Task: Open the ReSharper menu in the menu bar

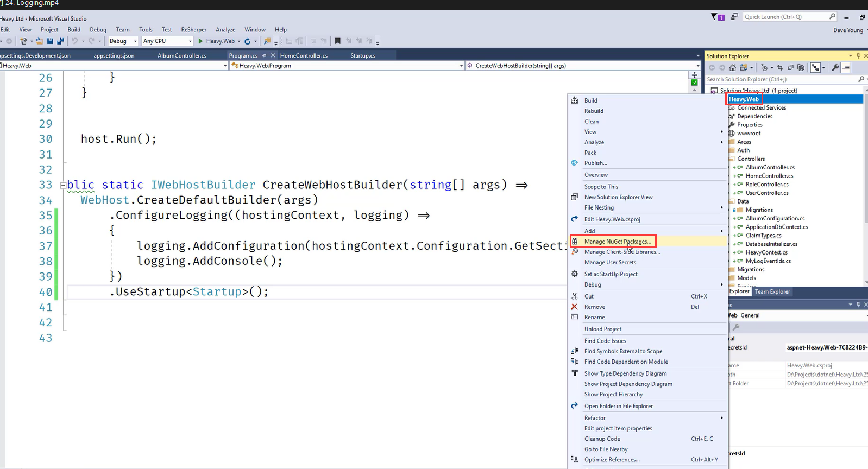Action: 194,30
